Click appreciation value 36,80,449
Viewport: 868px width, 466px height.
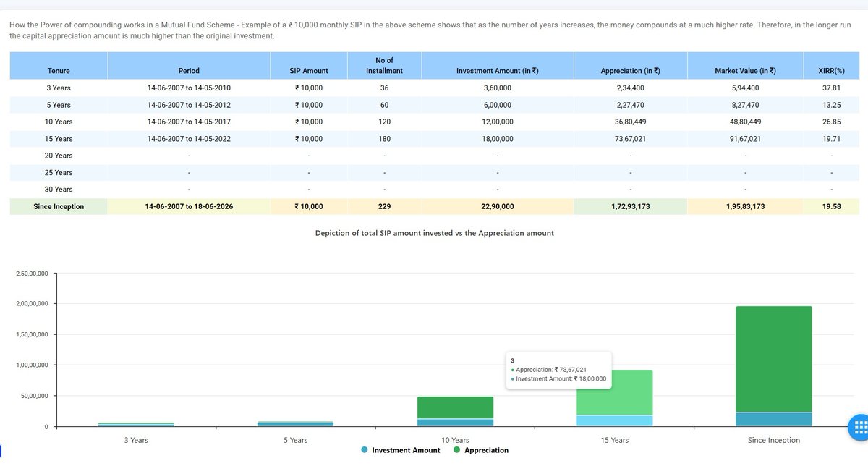(630, 122)
